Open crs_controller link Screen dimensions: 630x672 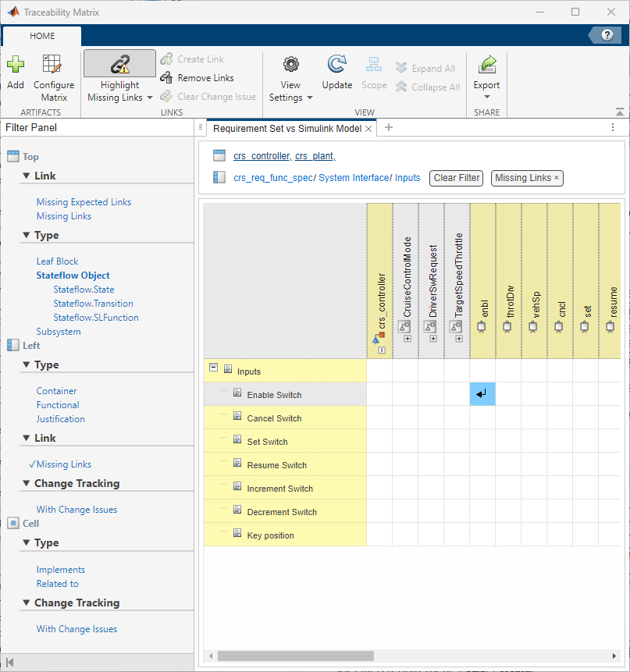click(x=262, y=156)
